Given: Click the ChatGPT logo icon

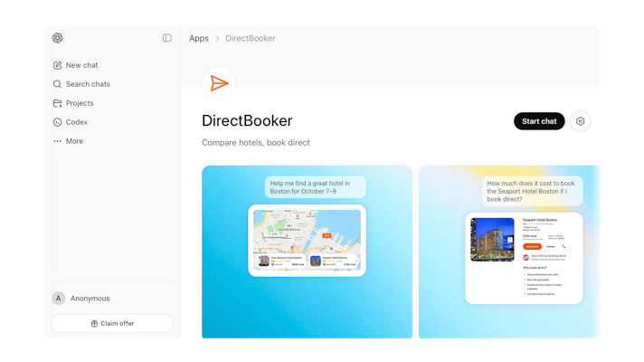Looking at the screenshot, I should (x=58, y=38).
